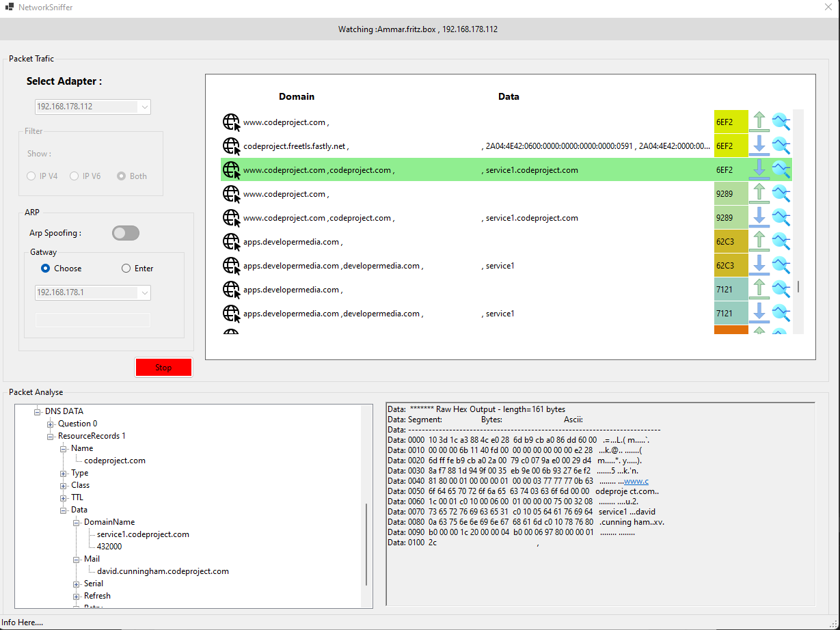
Task: Click globe icon beside codeproject.freetls.fastly.net
Action: 232,146
